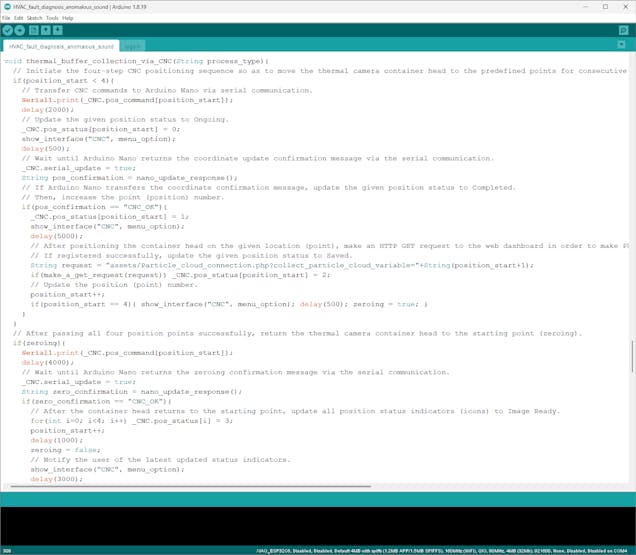Click the board info text in status bar
Screen dimensions: 636x555
[x=441, y=551]
